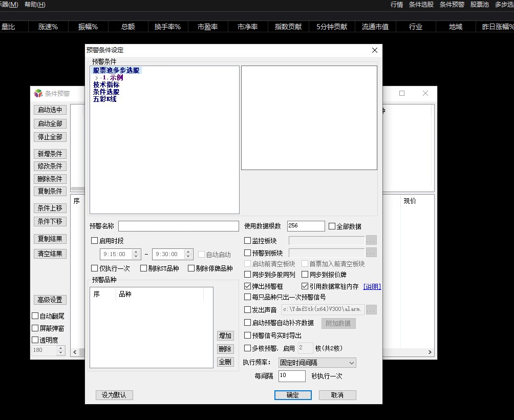The image size is (514, 420).
Task: Check 自动翻尾 in 条件预警 window
Action: (x=35, y=316)
